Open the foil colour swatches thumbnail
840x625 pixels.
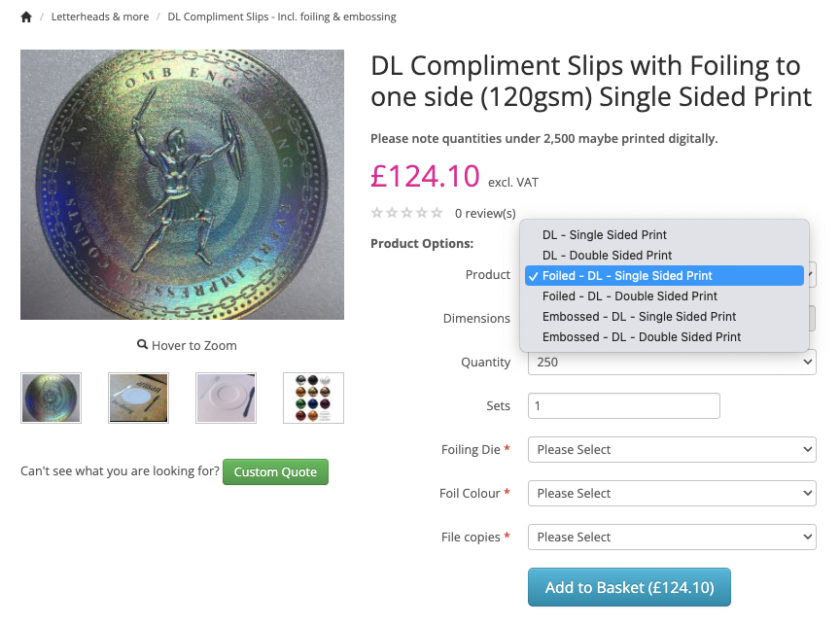click(x=313, y=398)
